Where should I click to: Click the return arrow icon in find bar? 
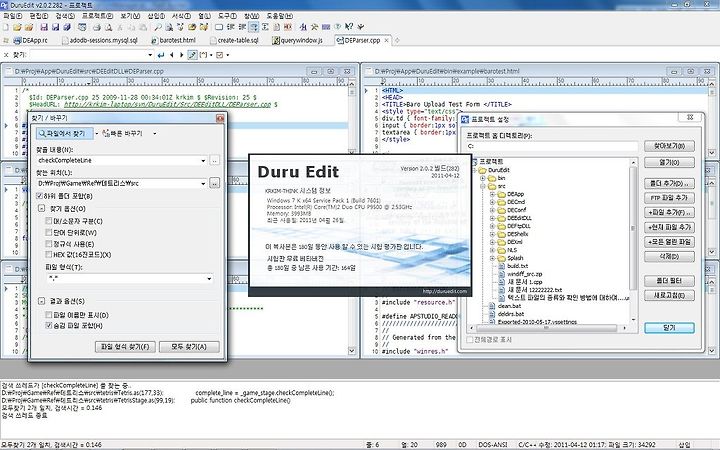coord(161,55)
